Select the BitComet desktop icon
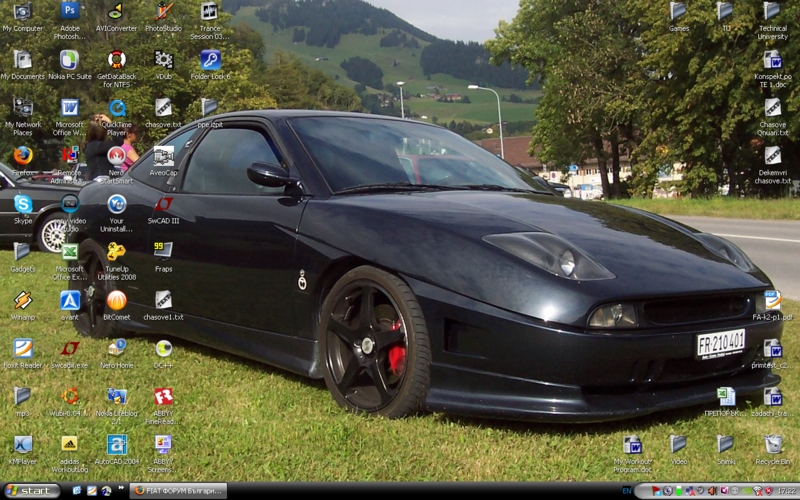The width and height of the screenshot is (800, 500). (116, 300)
